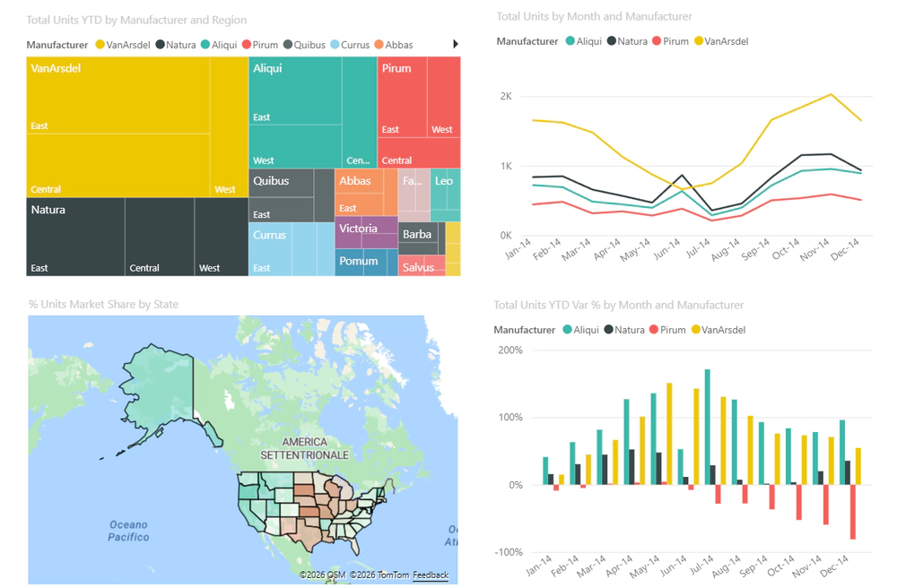897x588 pixels.
Task: Click title 'Total Units YTD by Manufacturer and Region'
Action: pyautogui.click(x=136, y=20)
